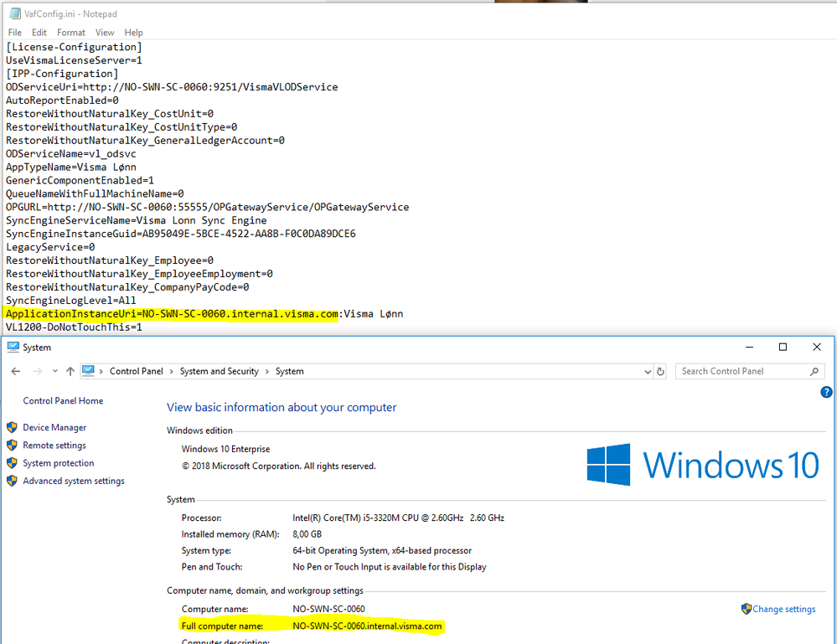
Task: Click the installed memory value 8,00 GB
Action: tap(307, 534)
